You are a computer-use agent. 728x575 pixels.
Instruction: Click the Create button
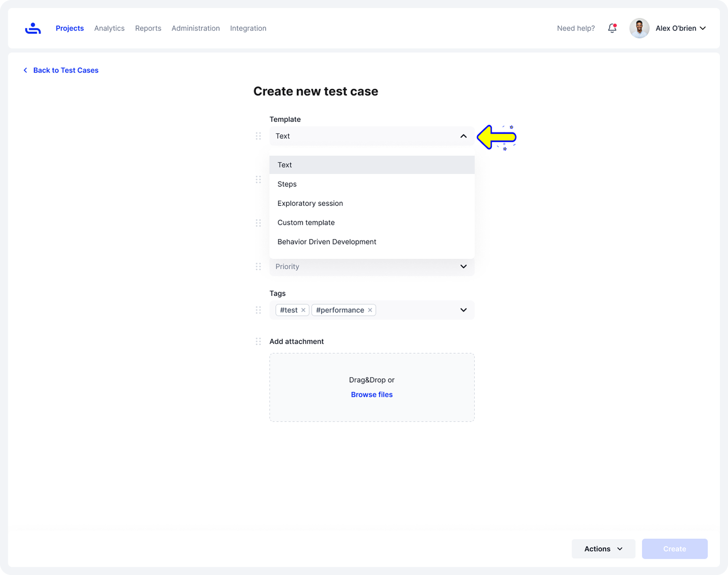click(x=674, y=549)
